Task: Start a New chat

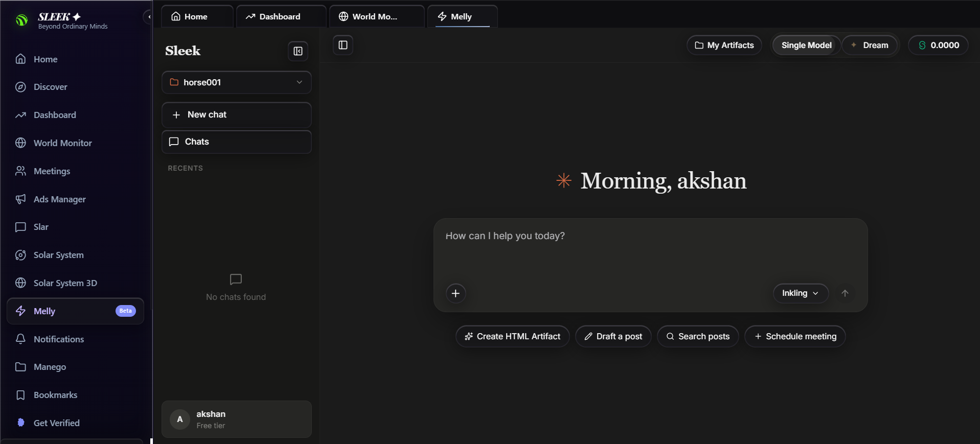Action: [237, 115]
